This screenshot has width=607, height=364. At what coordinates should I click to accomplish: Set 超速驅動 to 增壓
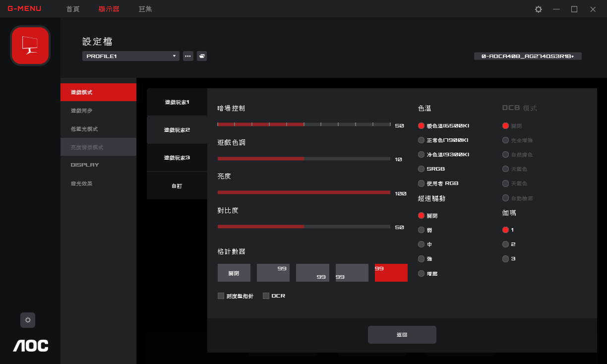click(x=422, y=274)
